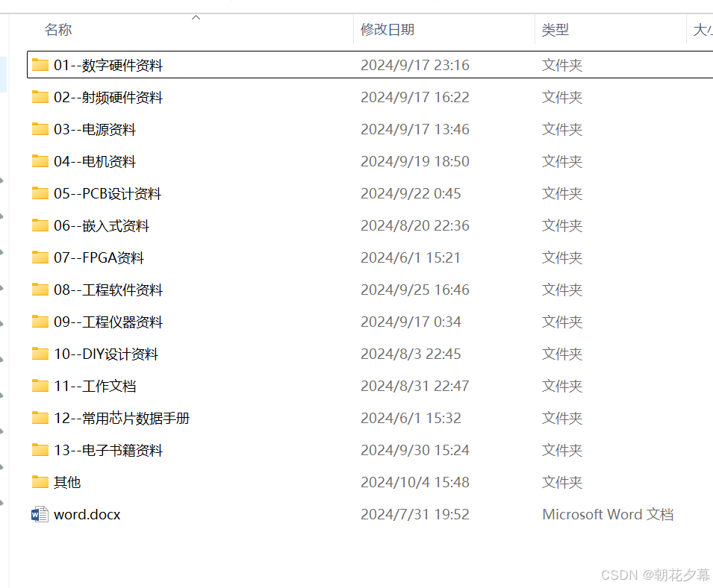Select folder name 08--工程软件资料
The width and height of the screenshot is (713, 588).
pos(108,290)
